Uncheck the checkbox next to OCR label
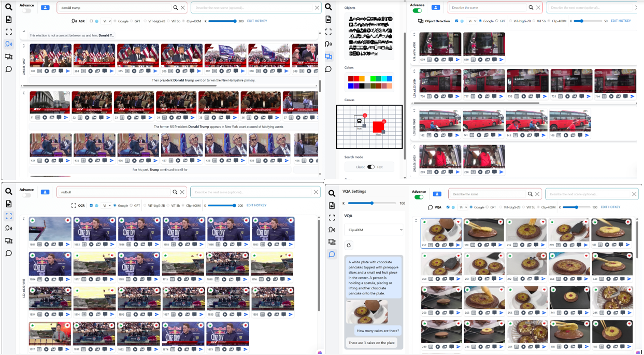The image size is (644, 355). [x=91, y=206]
